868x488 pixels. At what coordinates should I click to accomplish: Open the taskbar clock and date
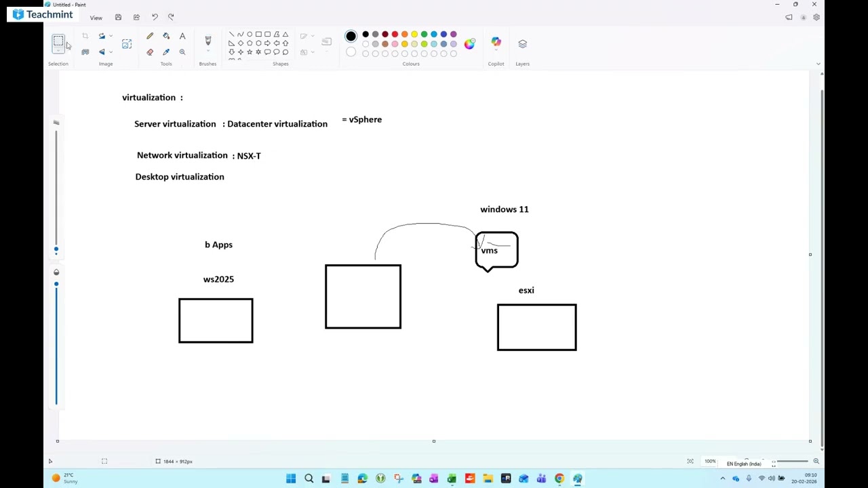coord(804,479)
